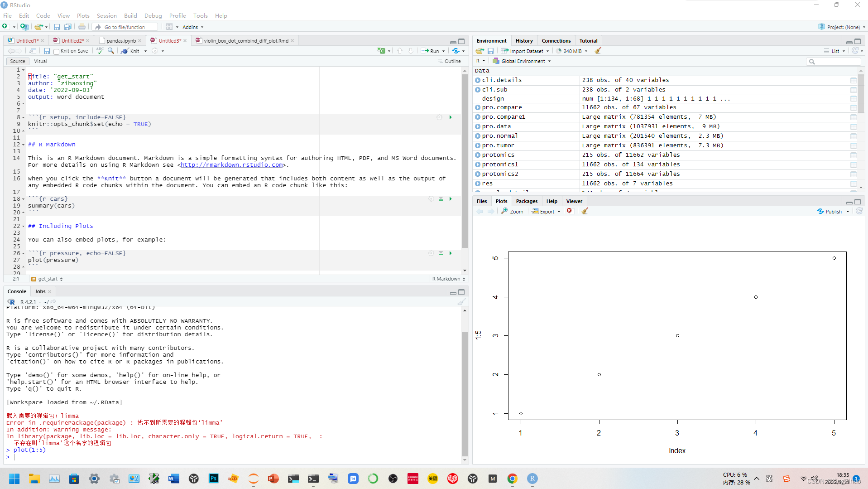Switch editor to Visual mode

(x=40, y=61)
